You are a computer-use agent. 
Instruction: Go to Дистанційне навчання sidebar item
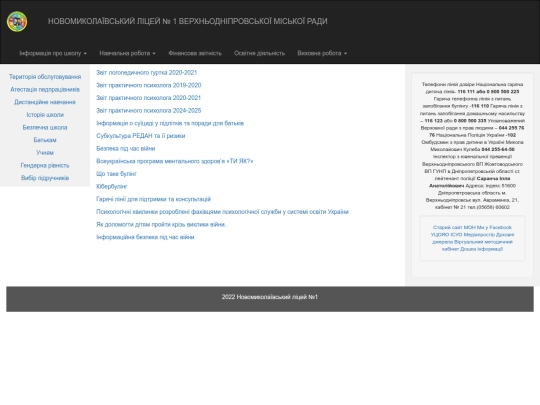[45, 102]
